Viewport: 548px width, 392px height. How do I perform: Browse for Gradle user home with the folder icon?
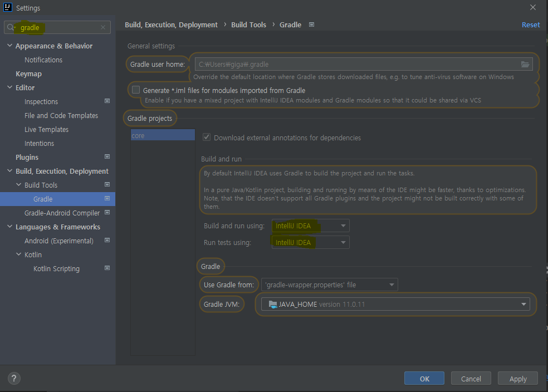click(x=525, y=64)
